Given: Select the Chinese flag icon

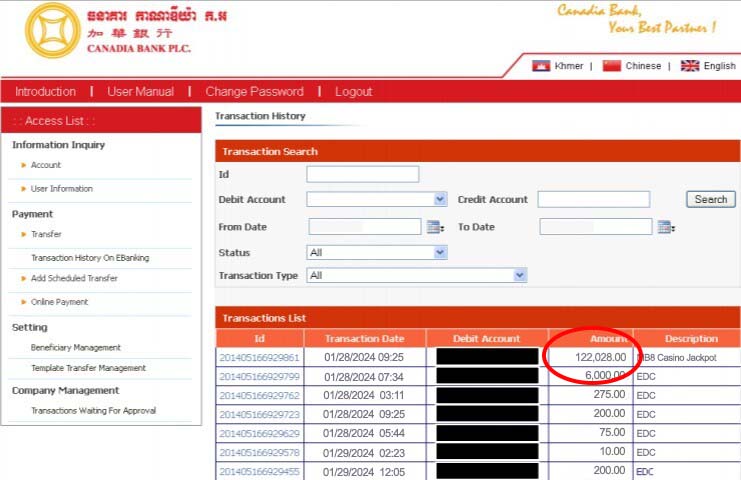Looking at the screenshot, I should point(612,66).
